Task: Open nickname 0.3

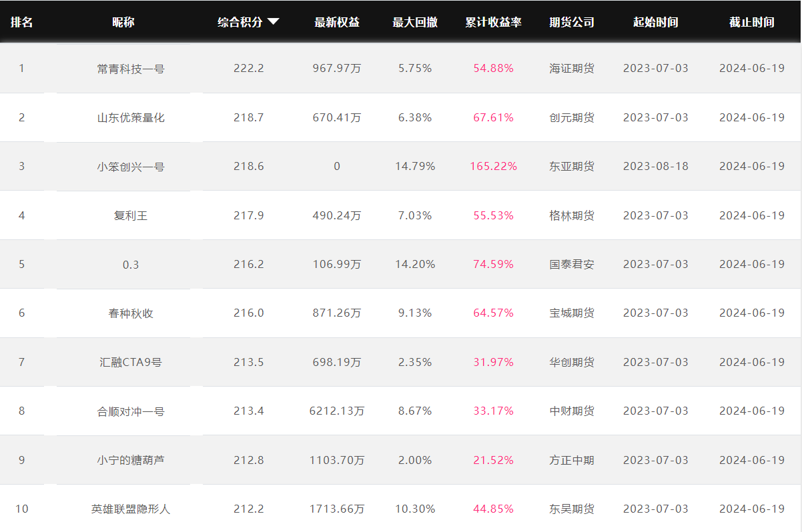Action: 131,264
